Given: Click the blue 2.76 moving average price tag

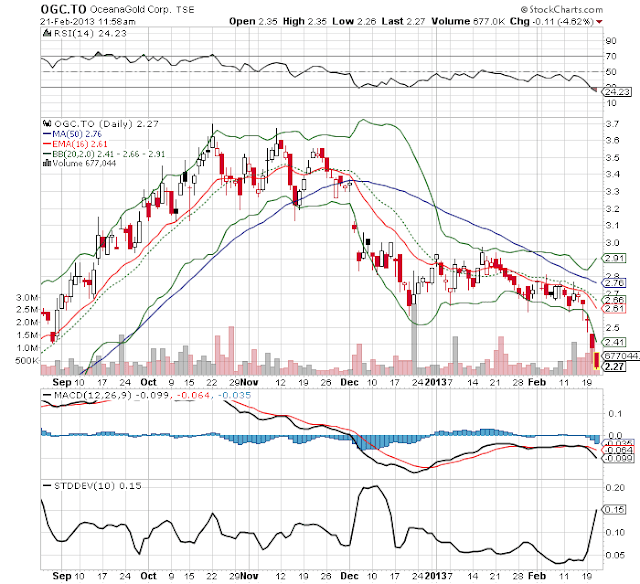Looking at the screenshot, I should click(x=614, y=283).
